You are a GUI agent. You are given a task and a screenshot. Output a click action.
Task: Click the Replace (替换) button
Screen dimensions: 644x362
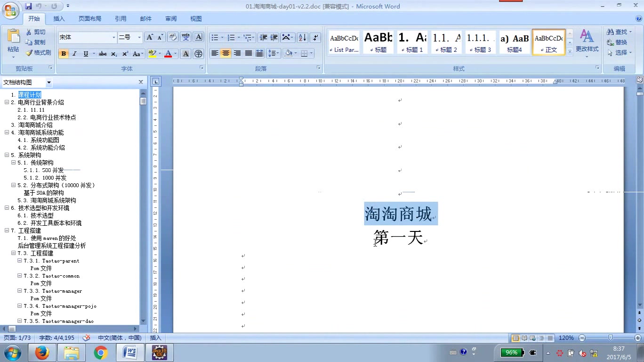tap(617, 42)
